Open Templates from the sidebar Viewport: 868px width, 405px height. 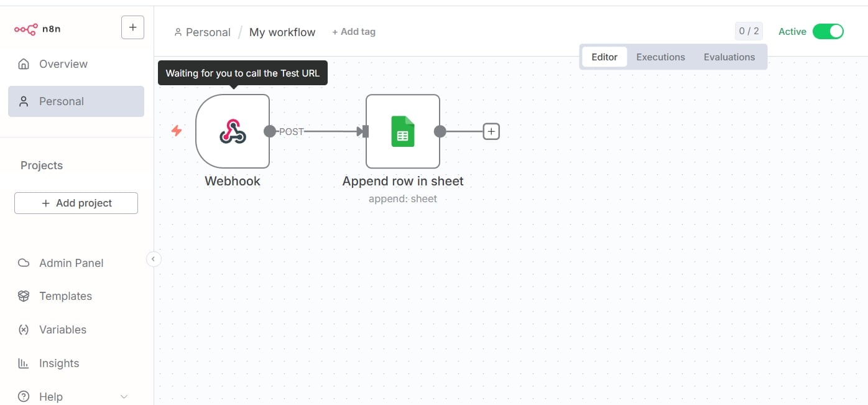click(x=65, y=296)
